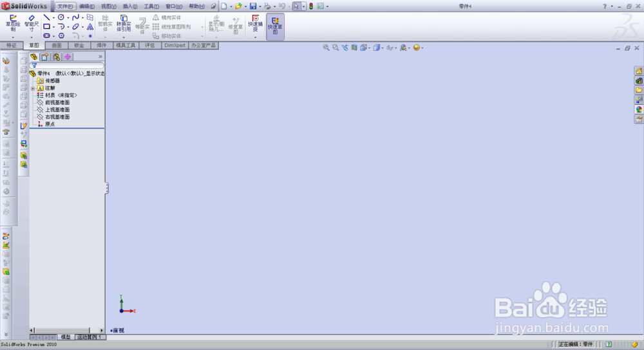
Task: Select the Rectangle sketch tool
Action: click(x=47, y=26)
